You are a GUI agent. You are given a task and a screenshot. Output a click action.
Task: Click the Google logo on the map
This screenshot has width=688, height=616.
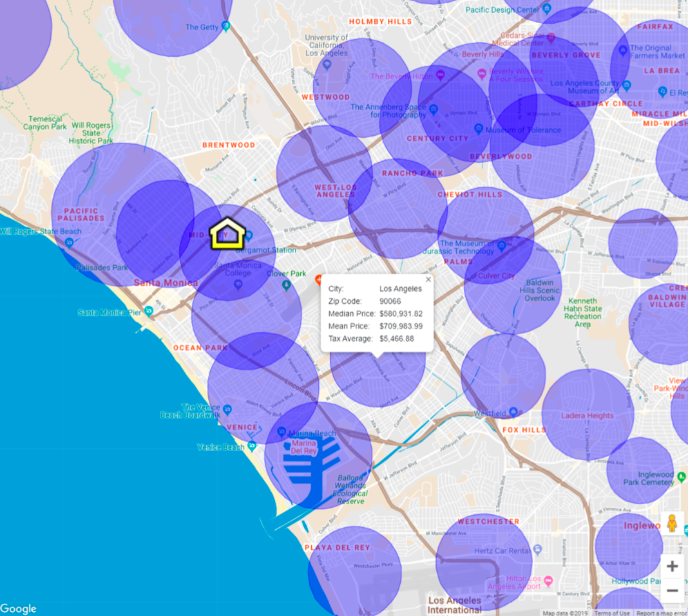[x=19, y=609]
